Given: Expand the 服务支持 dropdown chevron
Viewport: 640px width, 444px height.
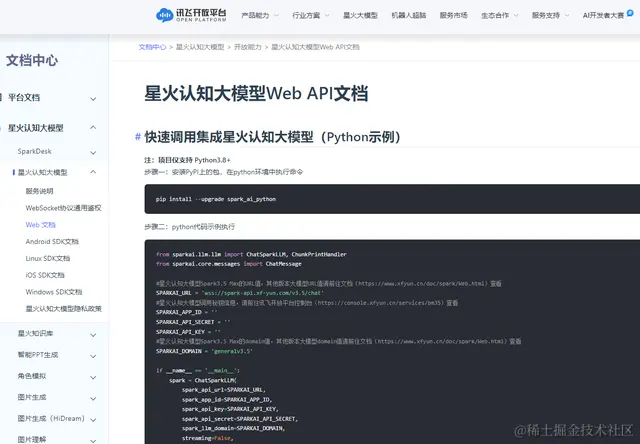Looking at the screenshot, I should click(567, 16).
